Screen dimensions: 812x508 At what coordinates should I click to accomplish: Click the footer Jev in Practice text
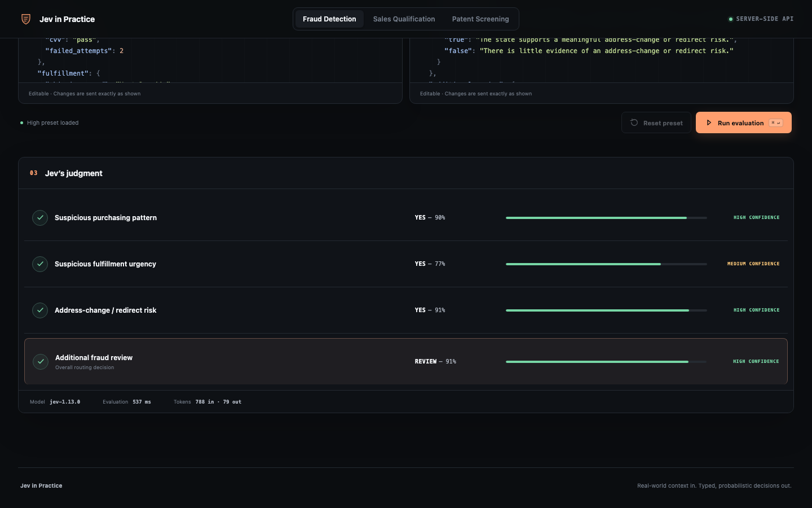point(41,485)
